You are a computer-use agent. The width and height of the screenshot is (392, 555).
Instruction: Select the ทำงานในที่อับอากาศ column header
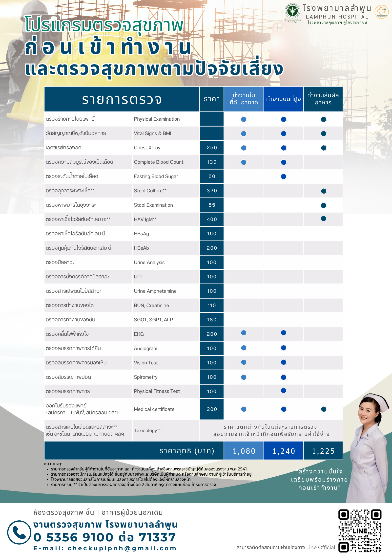pyautogui.click(x=244, y=99)
